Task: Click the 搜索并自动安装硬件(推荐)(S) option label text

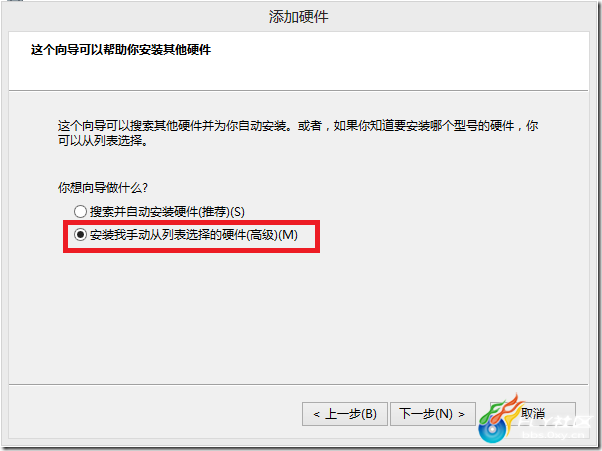Action: point(167,211)
